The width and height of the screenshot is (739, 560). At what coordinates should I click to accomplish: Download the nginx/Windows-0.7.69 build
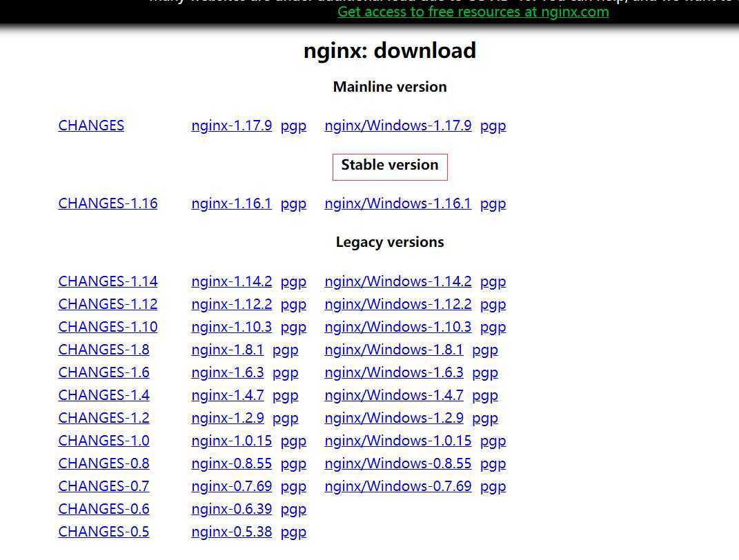coord(397,486)
